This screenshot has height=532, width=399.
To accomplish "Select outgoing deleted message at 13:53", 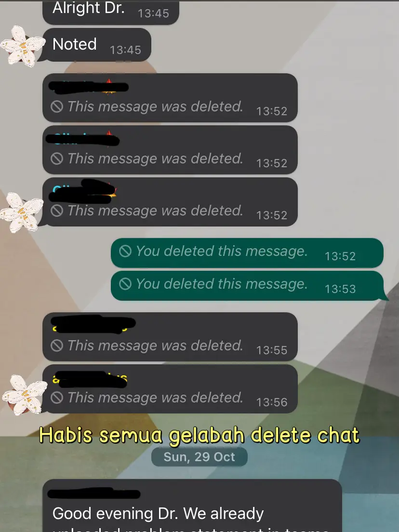I will click(x=247, y=286).
